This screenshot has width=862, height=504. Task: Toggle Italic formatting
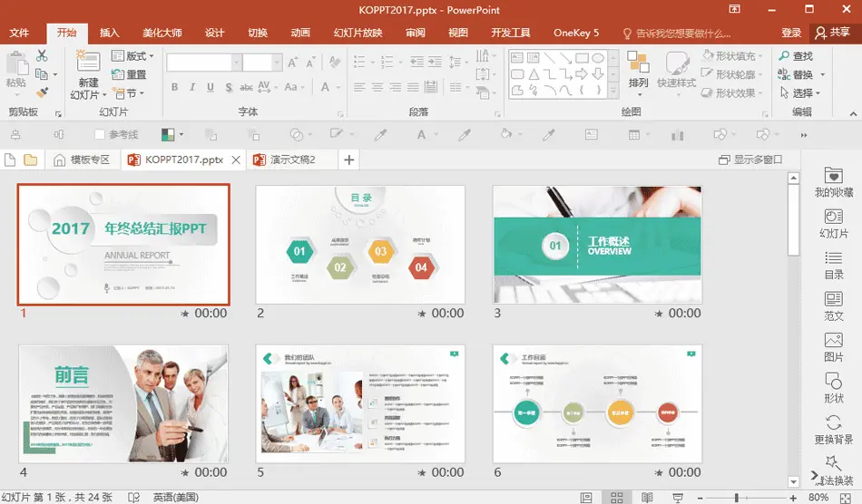pos(191,87)
